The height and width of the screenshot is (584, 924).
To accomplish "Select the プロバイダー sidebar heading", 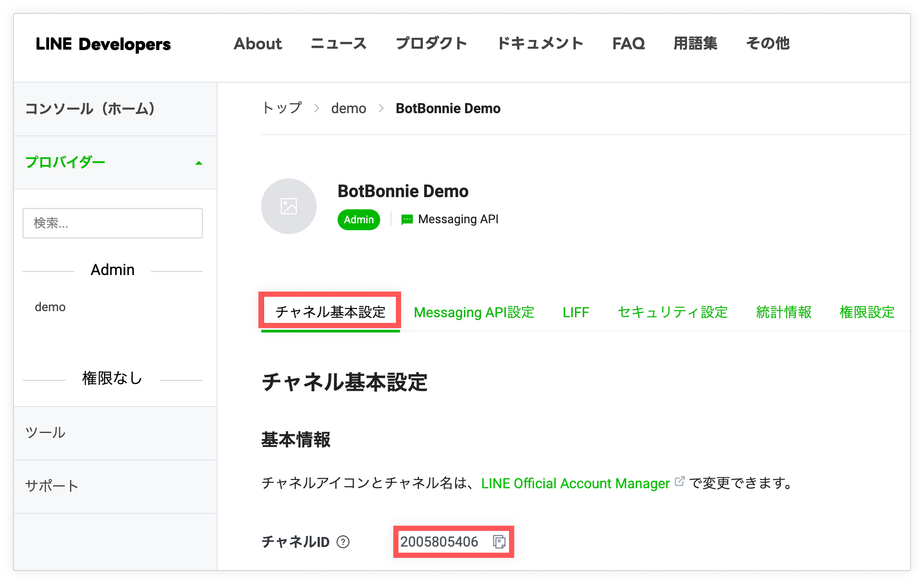I will point(65,162).
